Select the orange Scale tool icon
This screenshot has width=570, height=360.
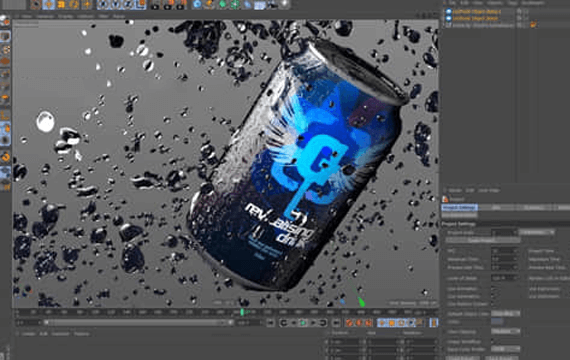coord(61,4)
